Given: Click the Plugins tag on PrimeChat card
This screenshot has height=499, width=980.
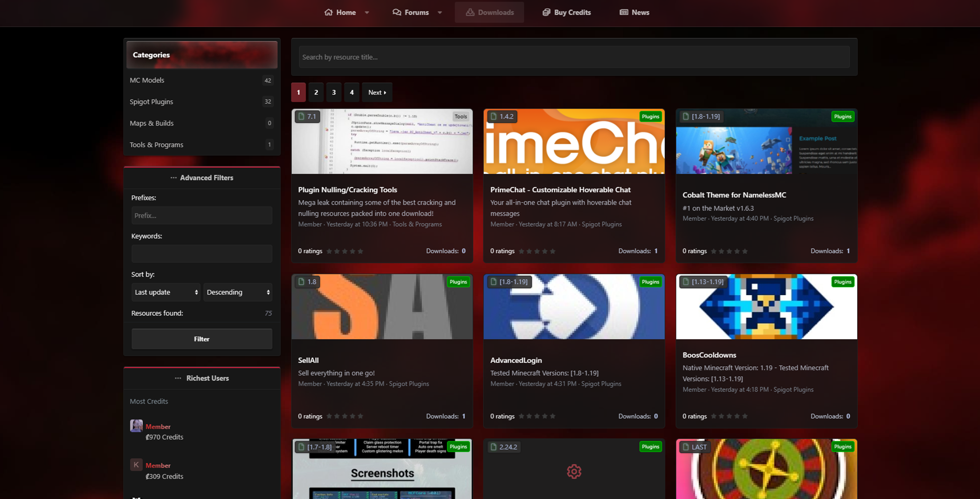Looking at the screenshot, I should (x=650, y=117).
